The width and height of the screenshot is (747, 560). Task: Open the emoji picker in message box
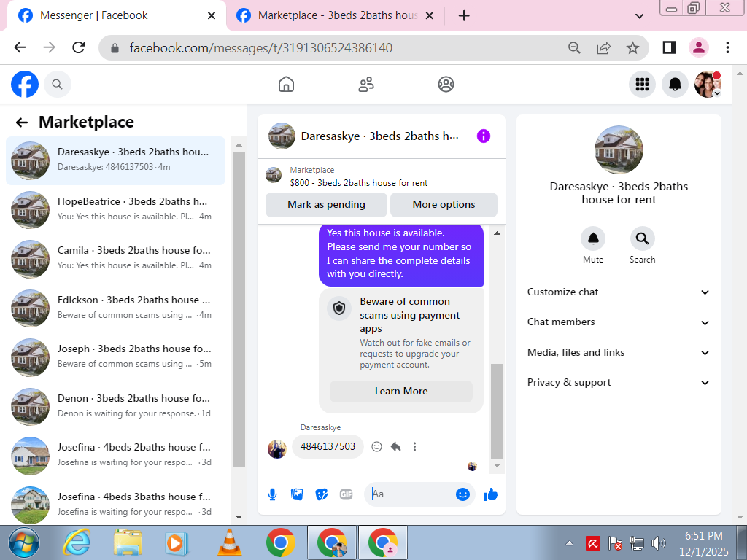coord(462,495)
